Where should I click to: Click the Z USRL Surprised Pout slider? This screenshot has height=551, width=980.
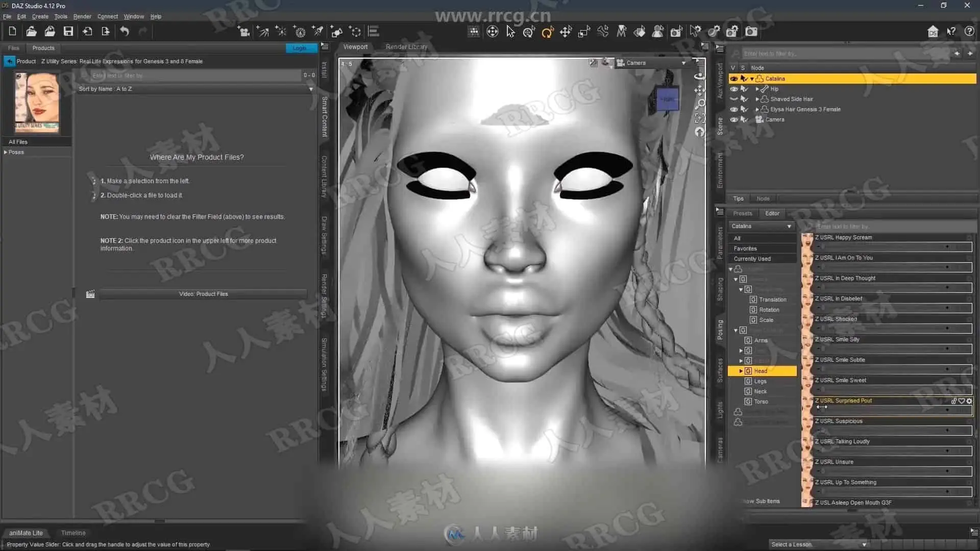[x=892, y=410]
